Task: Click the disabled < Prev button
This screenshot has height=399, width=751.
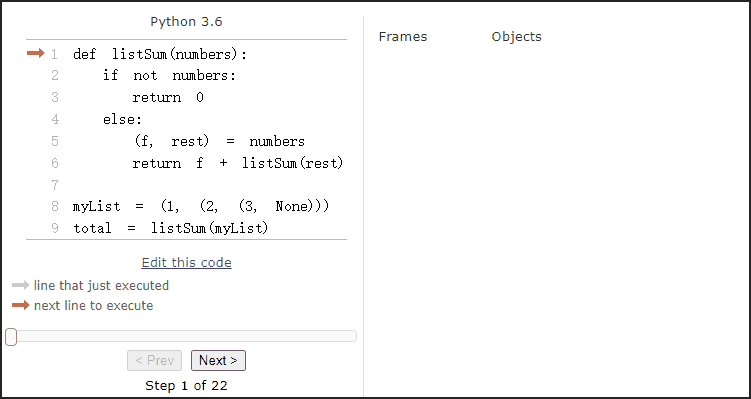Action: point(154,361)
